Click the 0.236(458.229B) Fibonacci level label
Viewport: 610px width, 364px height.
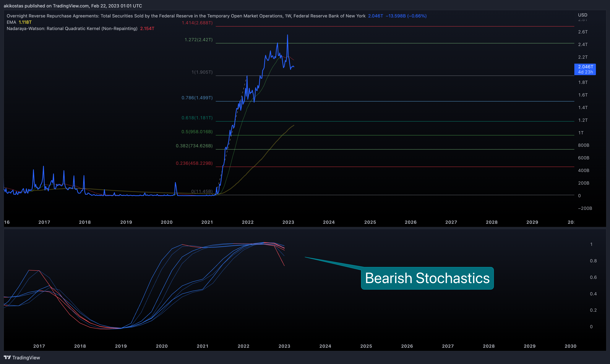[194, 163]
